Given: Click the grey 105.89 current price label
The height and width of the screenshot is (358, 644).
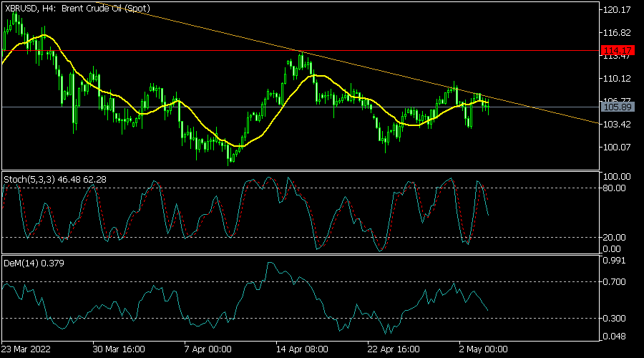Looking at the screenshot, I should pos(618,107).
